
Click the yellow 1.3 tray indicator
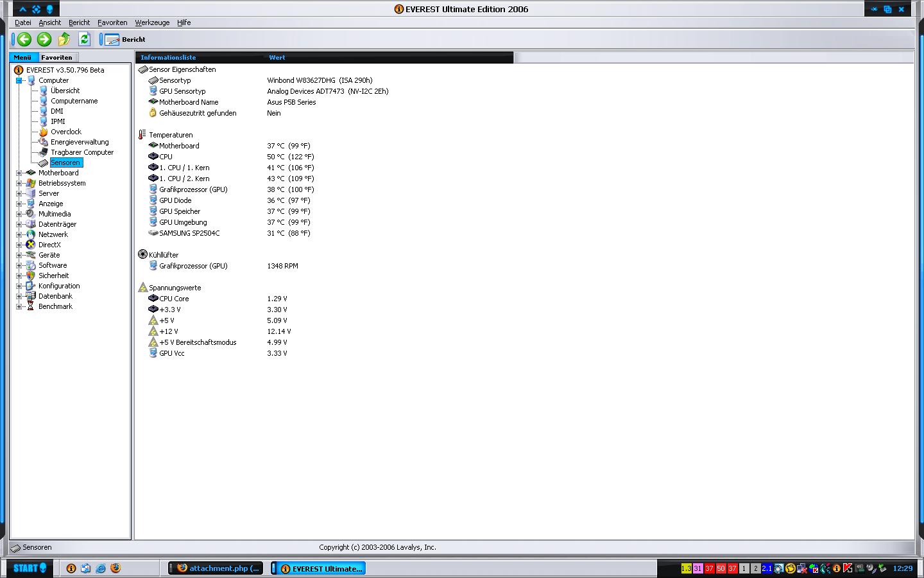click(x=686, y=568)
